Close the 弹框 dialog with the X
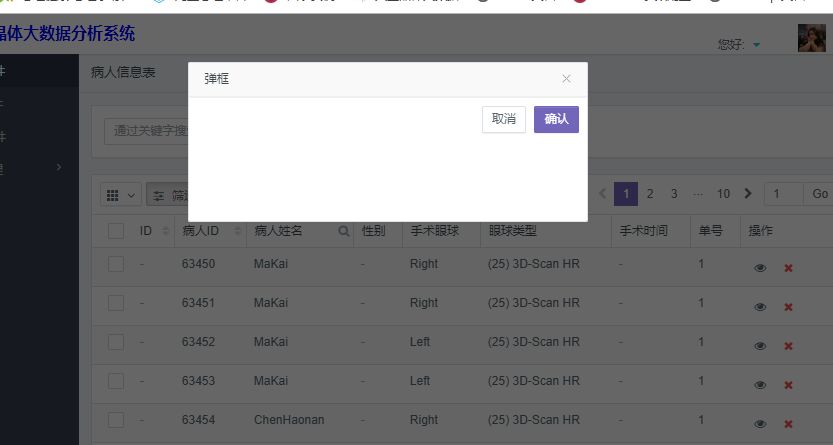833x445 pixels. 566,79
